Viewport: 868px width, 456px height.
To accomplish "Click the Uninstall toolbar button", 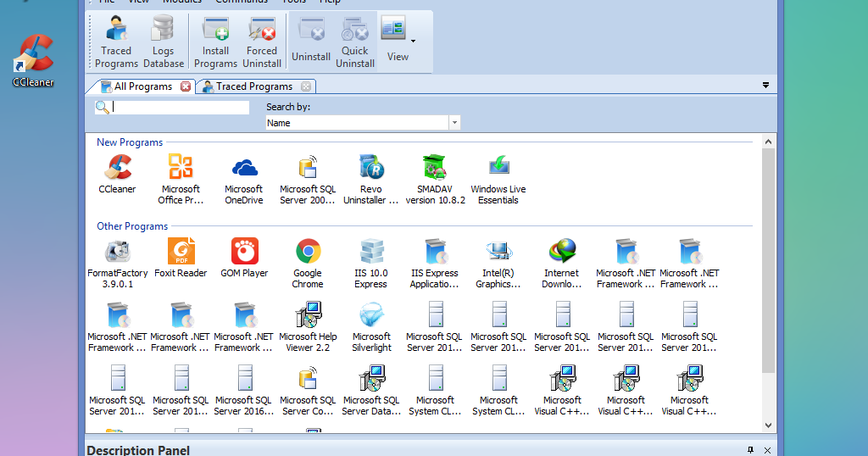I will coord(310,42).
